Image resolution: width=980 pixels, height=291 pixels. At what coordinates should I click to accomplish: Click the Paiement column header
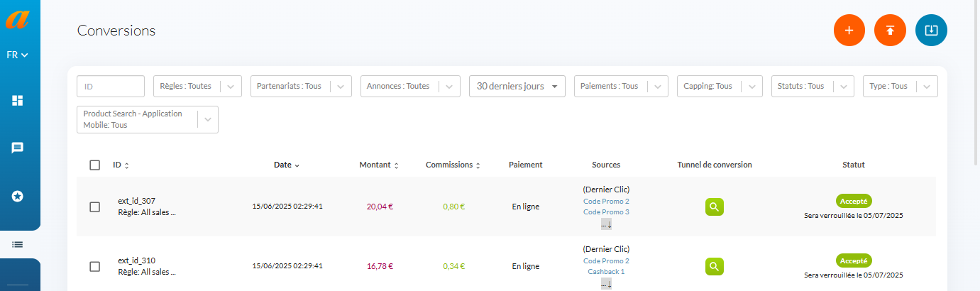[526, 165]
